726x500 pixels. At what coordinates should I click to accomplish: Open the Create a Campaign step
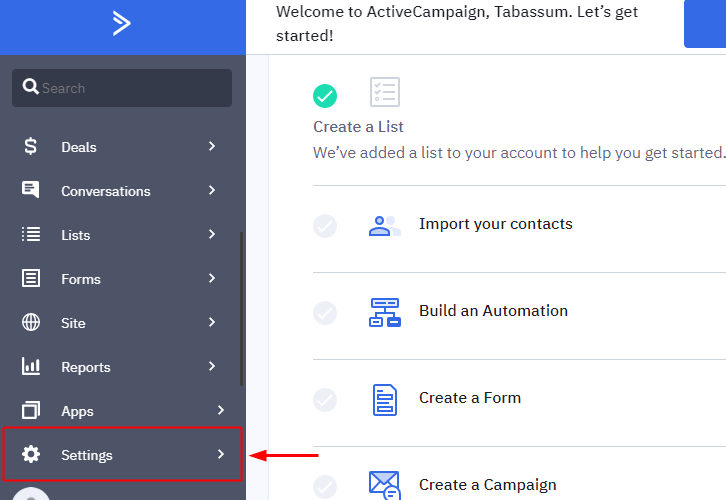pos(488,485)
